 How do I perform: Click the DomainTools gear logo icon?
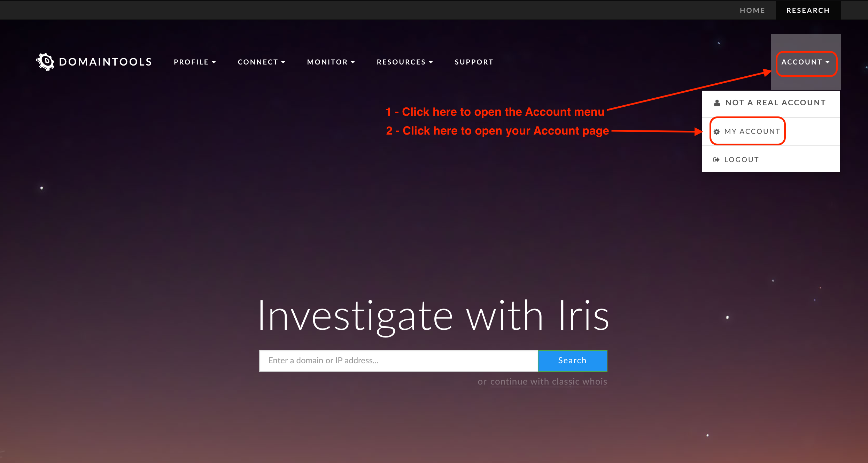pos(45,62)
